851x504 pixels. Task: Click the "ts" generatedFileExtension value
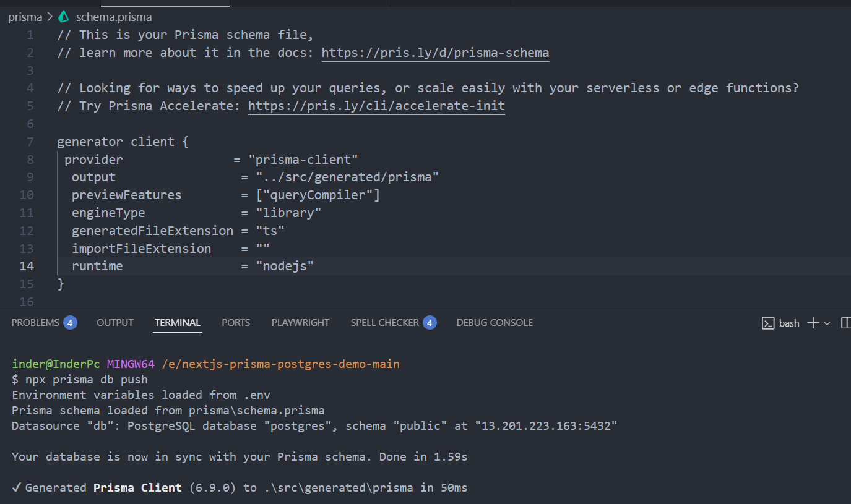pyautogui.click(x=270, y=231)
